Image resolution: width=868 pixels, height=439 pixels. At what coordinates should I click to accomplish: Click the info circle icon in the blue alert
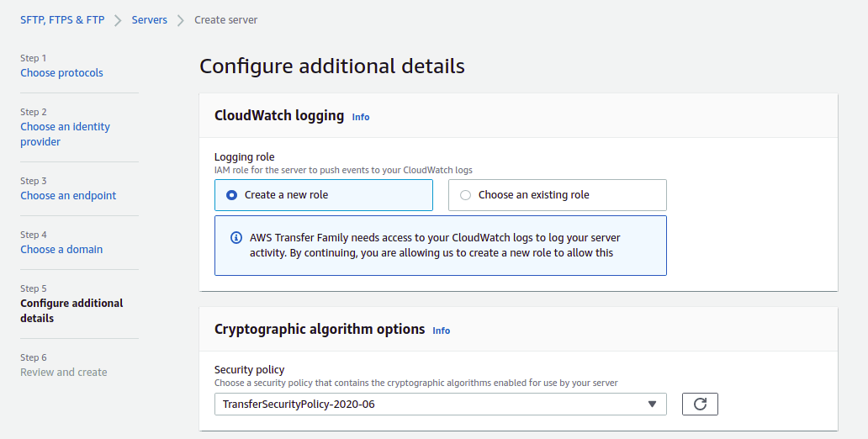click(236, 238)
